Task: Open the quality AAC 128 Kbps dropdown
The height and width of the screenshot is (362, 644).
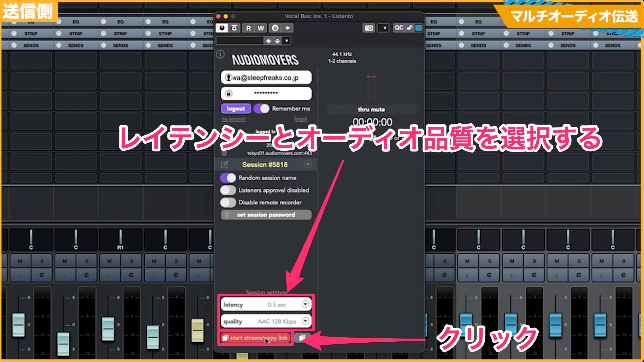Action: tap(266, 321)
